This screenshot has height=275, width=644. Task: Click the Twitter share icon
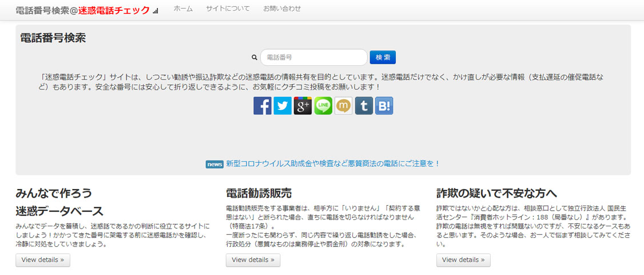coord(283,105)
